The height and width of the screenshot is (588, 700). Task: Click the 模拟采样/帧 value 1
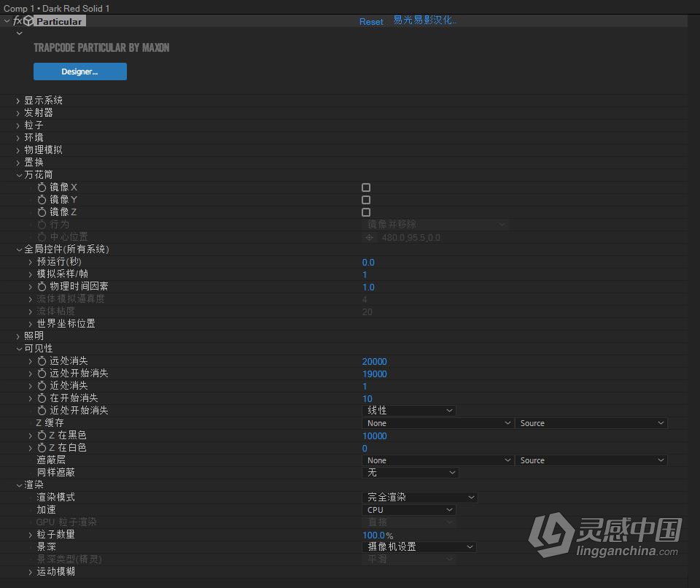point(365,275)
